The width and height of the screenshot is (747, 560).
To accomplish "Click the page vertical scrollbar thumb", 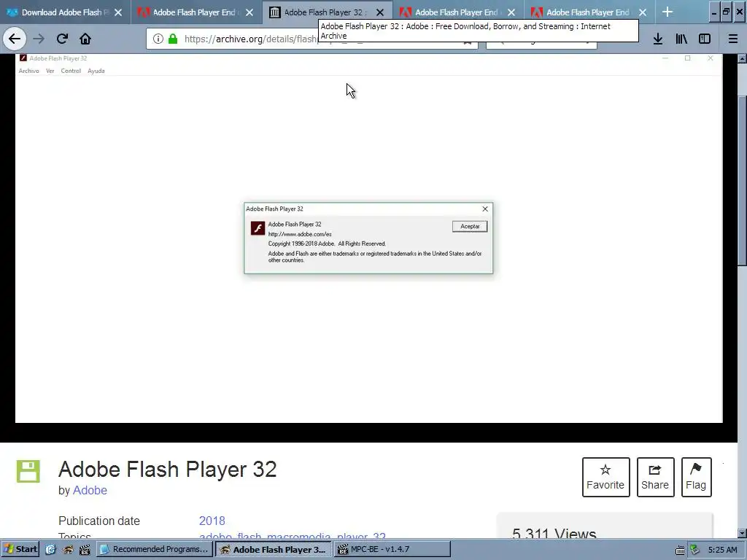I will coord(742,179).
